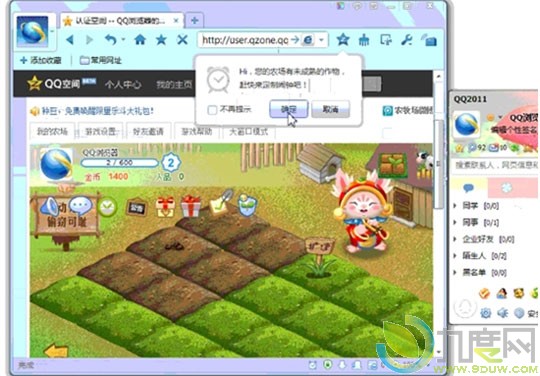This screenshot has width=540, height=376.
Task: Open 个人中心 in QQ空间 navigation
Action: coord(123,84)
